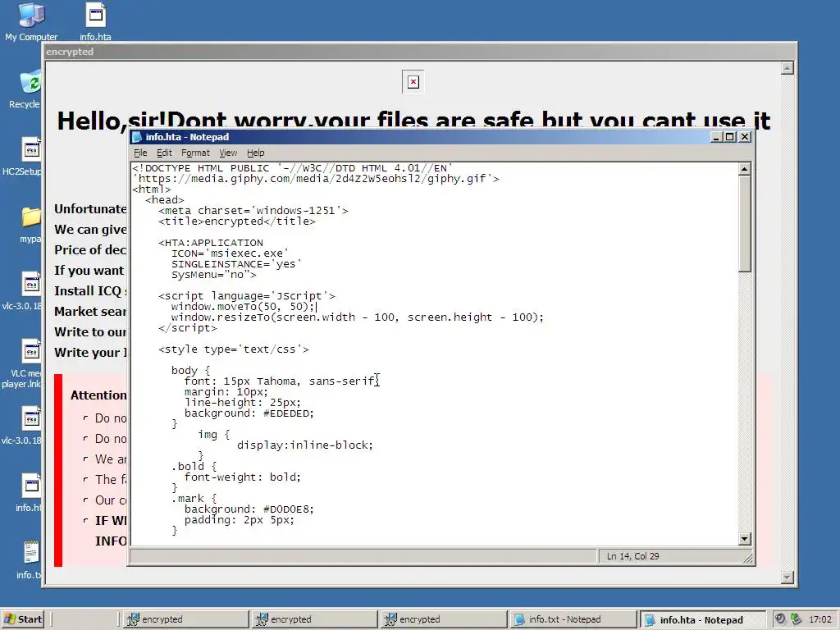Image resolution: width=840 pixels, height=630 pixels.
Task: Click the '<title>encrypted</title>' line in Notepad
Action: click(237, 221)
